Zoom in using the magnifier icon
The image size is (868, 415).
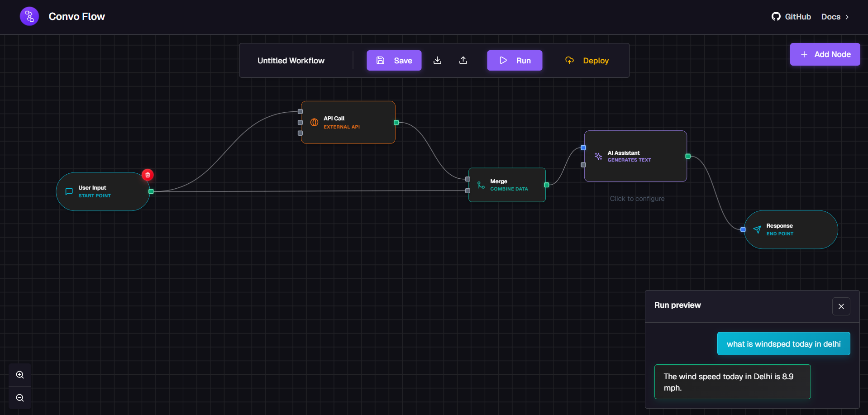coord(20,374)
